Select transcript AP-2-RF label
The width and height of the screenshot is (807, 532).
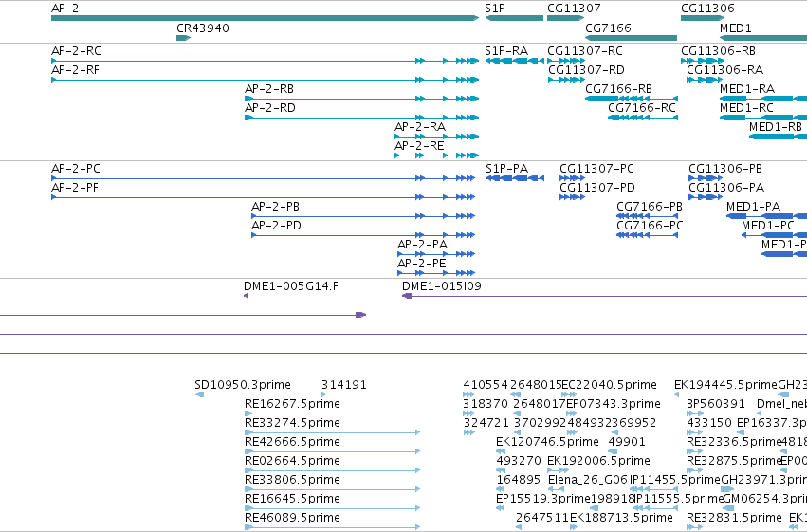pos(75,70)
